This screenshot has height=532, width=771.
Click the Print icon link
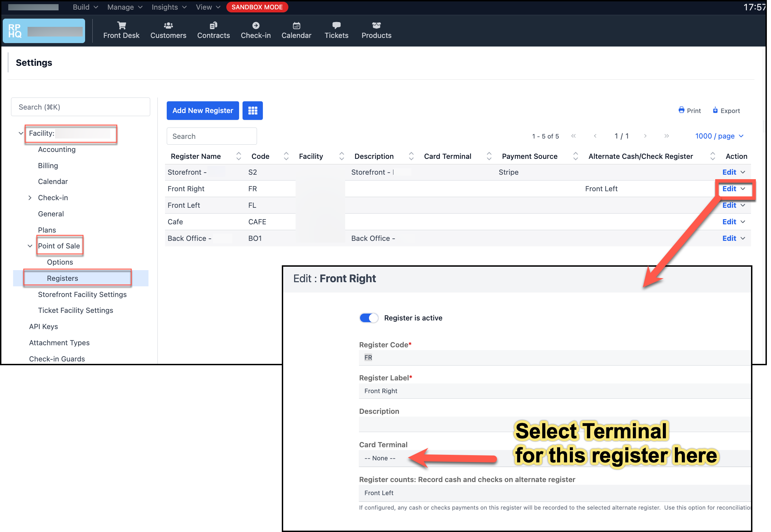[690, 111]
